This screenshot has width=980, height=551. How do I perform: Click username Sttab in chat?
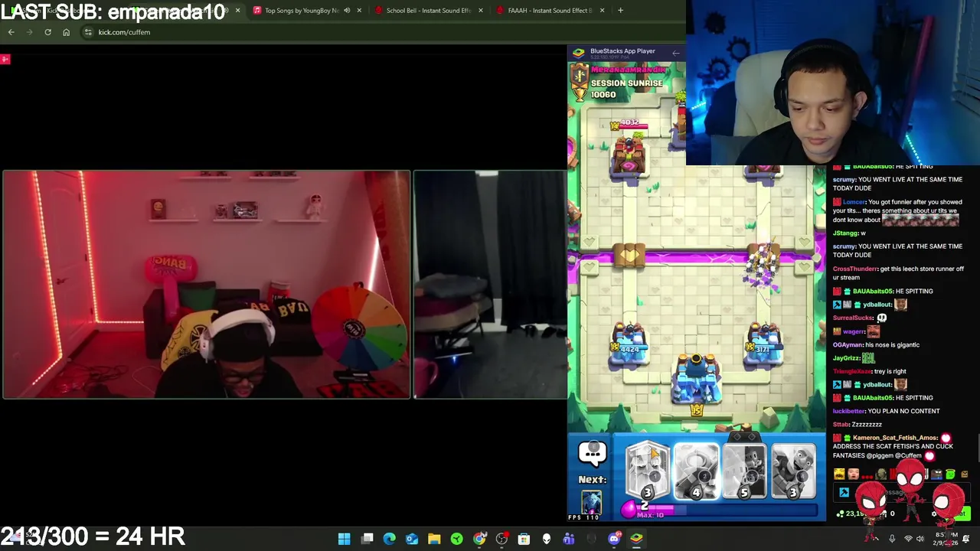(x=841, y=424)
